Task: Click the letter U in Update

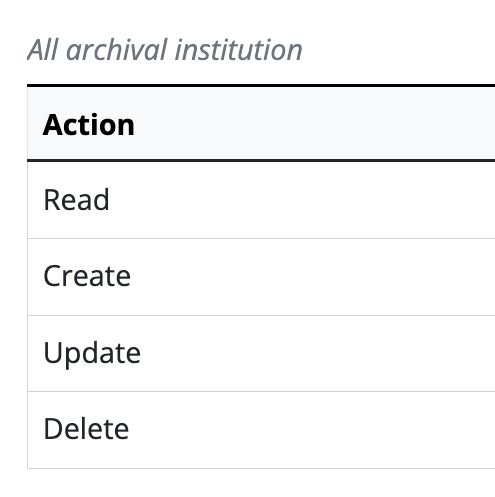Action: pos(53,353)
